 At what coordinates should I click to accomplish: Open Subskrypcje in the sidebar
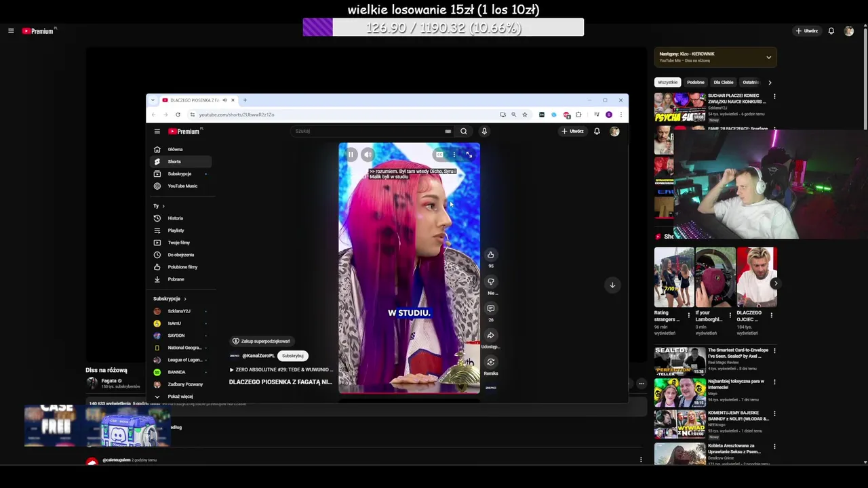click(x=180, y=174)
